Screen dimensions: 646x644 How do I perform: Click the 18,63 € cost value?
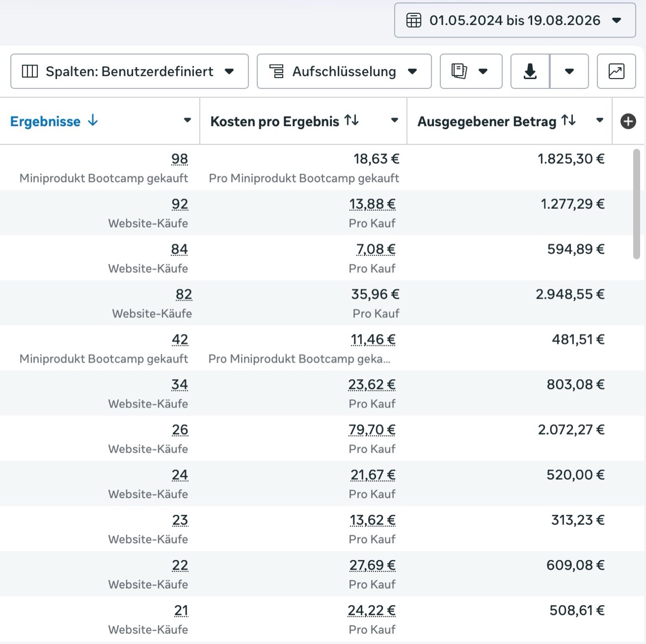pyautogui.click(x=376, y=159)
